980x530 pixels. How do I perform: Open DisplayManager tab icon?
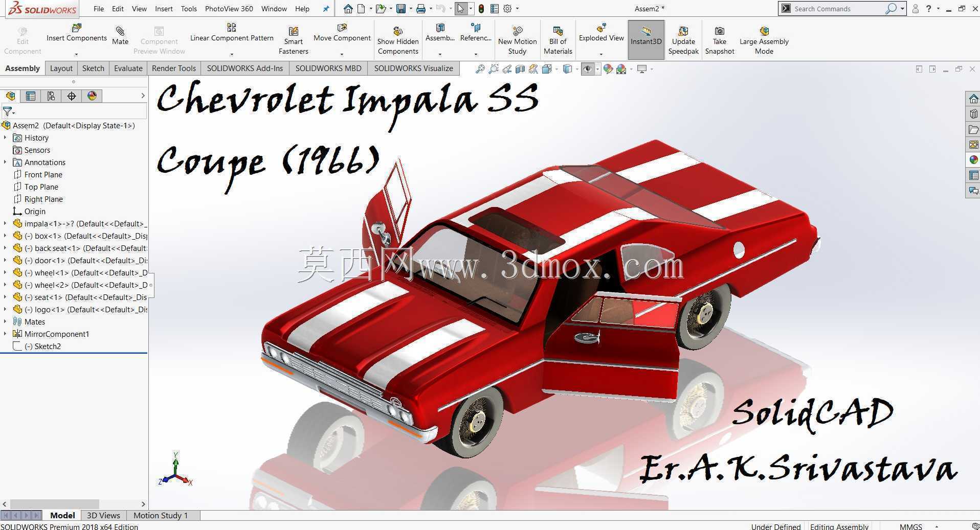[x=92, y=96]
